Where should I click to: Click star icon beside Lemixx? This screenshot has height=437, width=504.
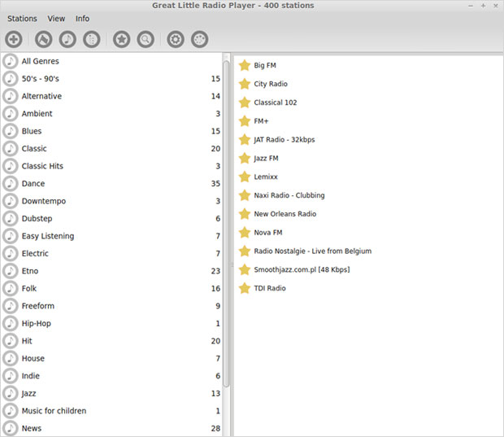tap(245, 177)
